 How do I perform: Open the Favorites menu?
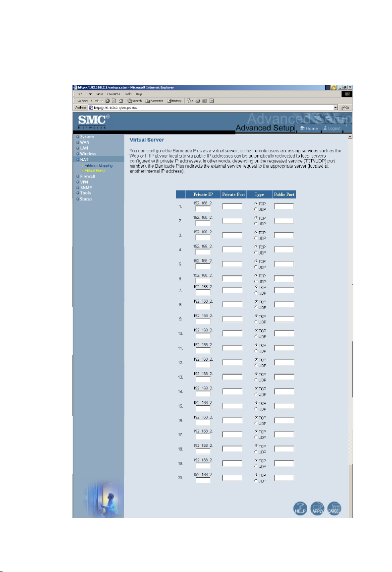pyautogui.click(x=113, y=94)
